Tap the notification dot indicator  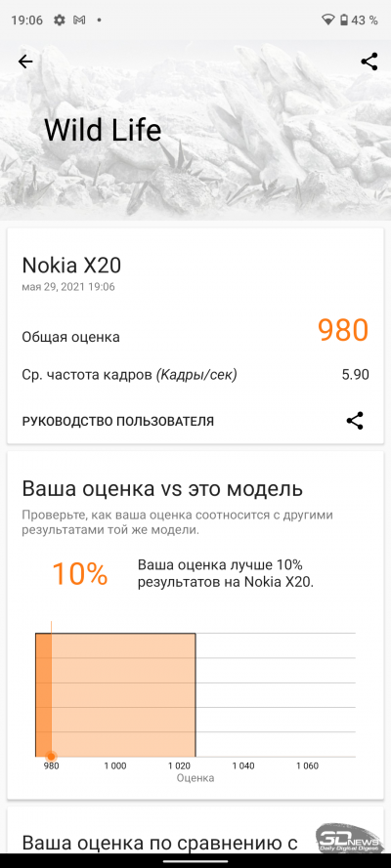point(99,20)
